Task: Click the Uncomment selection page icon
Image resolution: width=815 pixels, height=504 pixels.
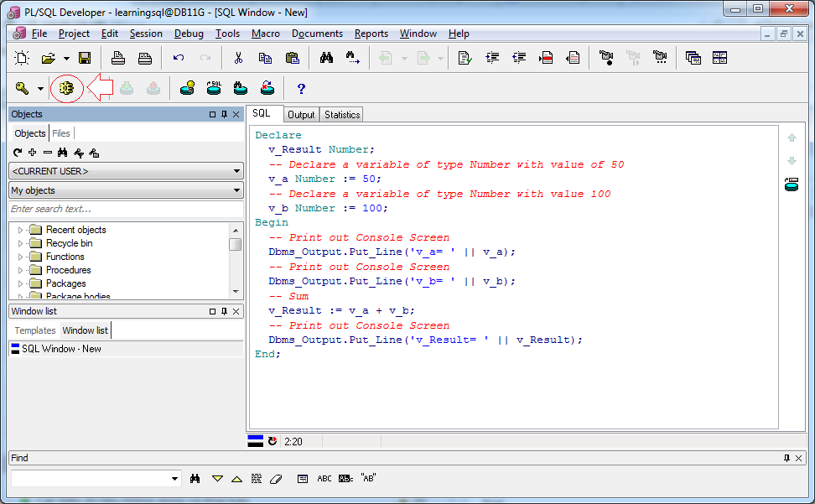Action: [x=573, y=58]
